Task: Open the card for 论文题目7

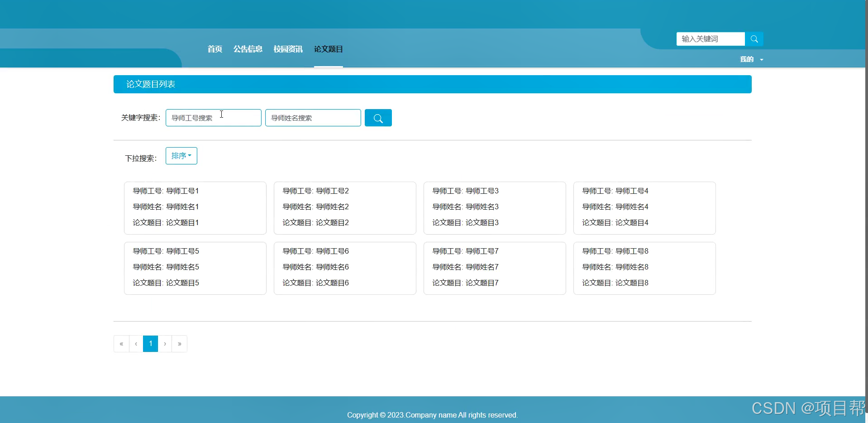Action: [495, 268]
